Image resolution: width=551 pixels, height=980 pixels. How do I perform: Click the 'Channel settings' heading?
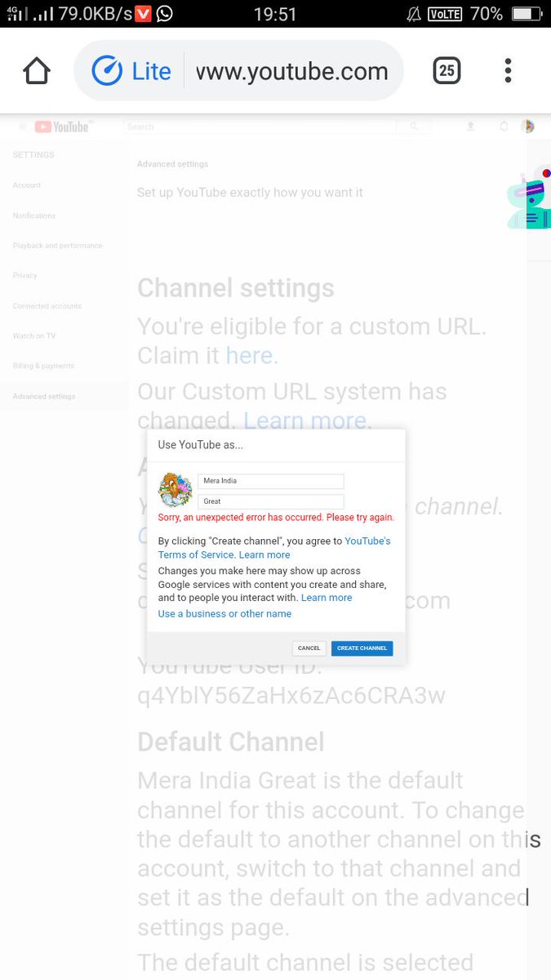pos(236,288)
